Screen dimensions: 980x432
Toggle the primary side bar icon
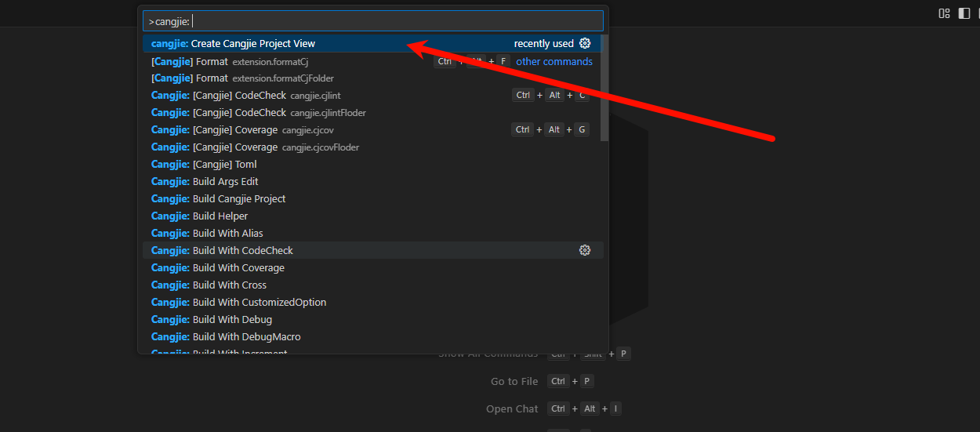[964, 13]
